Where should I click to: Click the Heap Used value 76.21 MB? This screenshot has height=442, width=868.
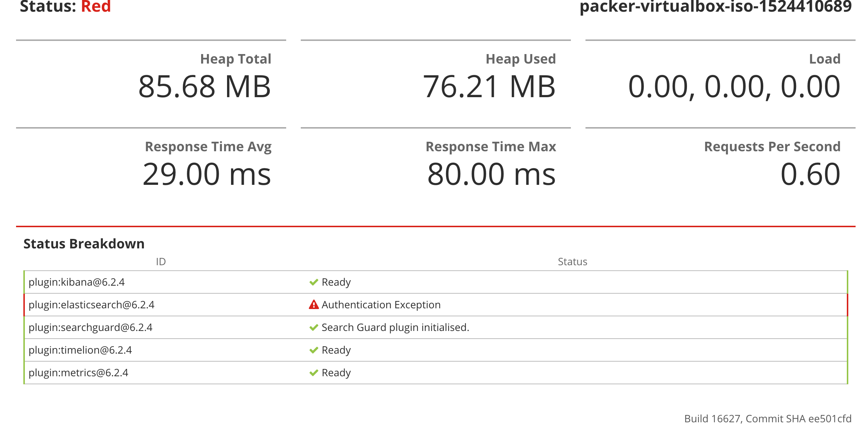pyautogui.click(x=489, y=87)
